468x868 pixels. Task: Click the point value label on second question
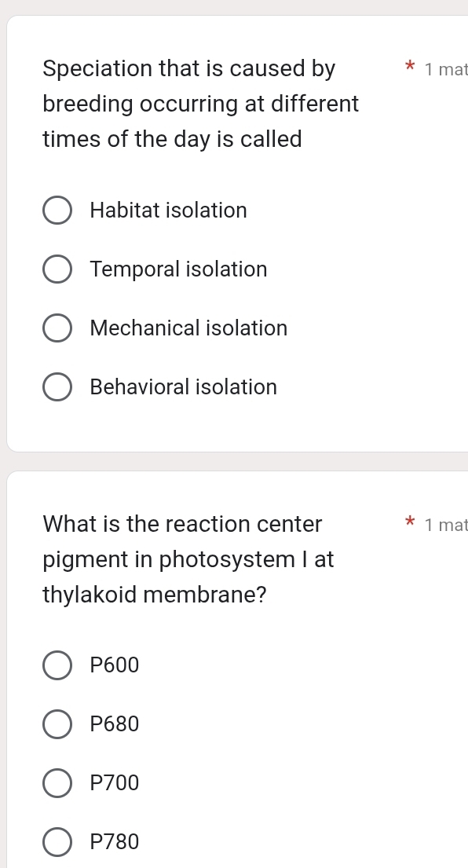pyautogui.click(x=445, y=525)
